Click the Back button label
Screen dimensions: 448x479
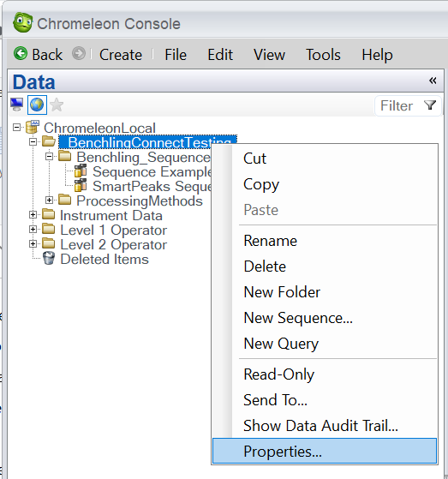[47, 55]
